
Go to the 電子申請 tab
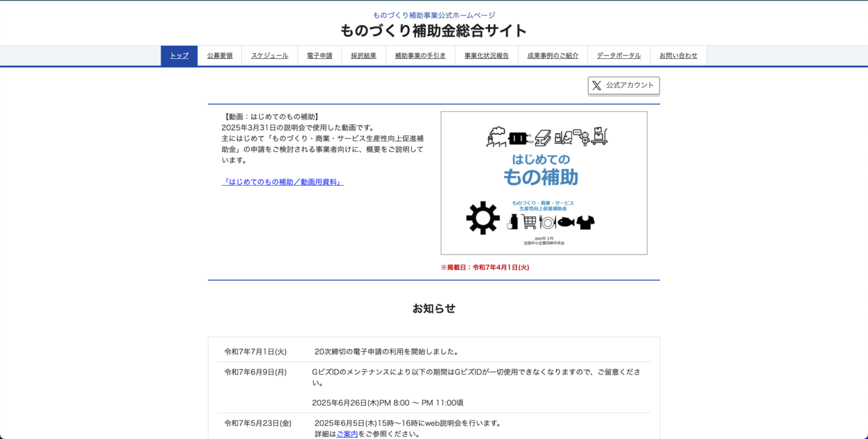click(x=319, y=55)
